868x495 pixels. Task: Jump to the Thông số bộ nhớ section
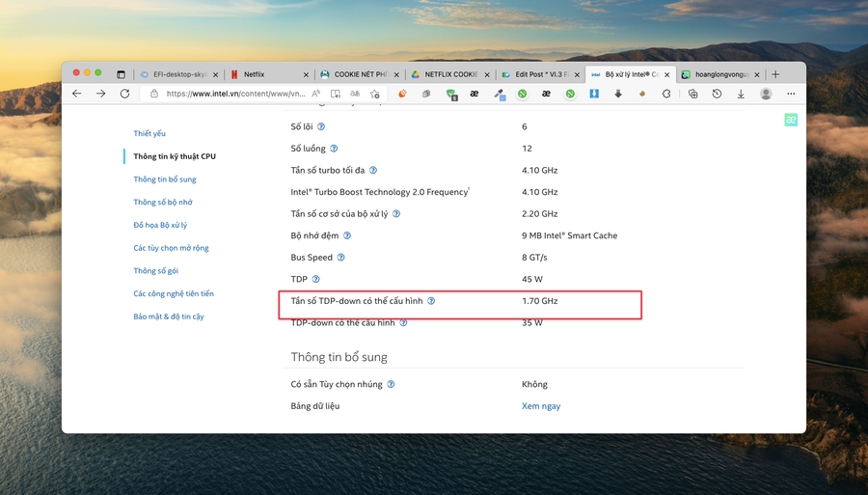pyautogui.click(x=163, y=203)
